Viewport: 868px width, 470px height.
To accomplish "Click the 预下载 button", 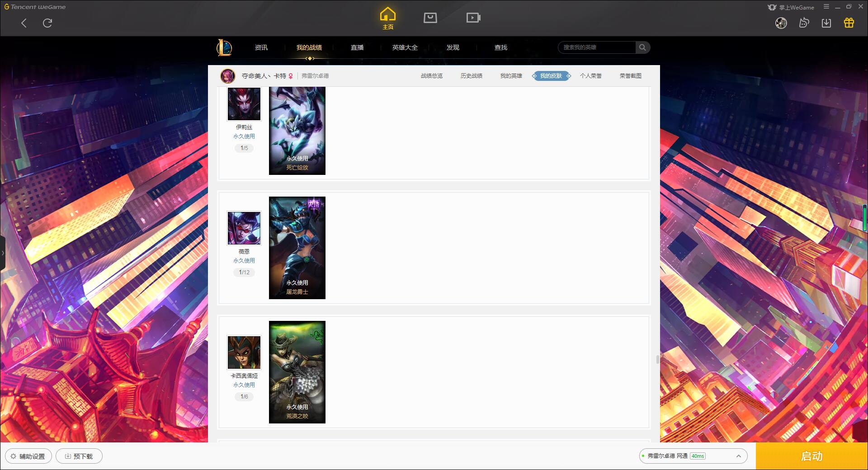I will point(79,456).
